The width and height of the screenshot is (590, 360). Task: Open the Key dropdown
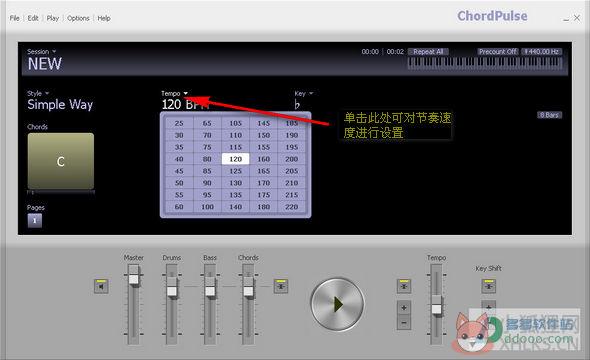pos(304,93)
